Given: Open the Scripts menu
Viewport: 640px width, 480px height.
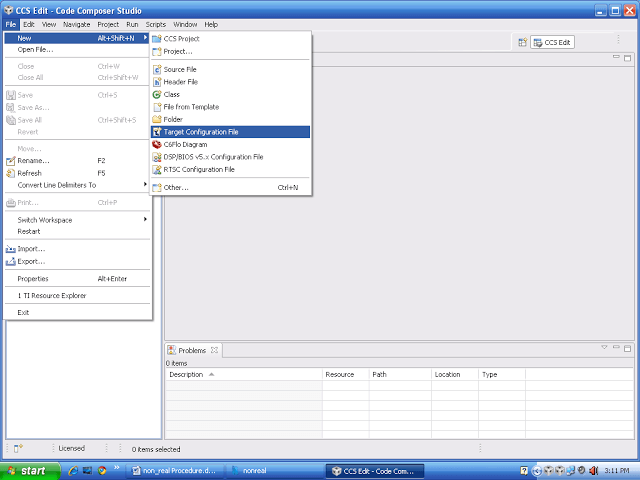Looking at the screenshot, I should tap(156, 24).
